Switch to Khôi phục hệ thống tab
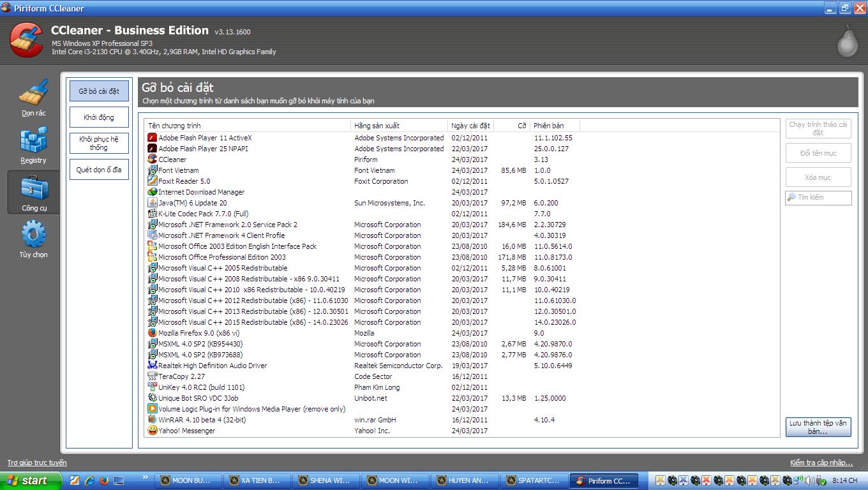This screenshot has width=868, height=490. [x=99, y=143]
